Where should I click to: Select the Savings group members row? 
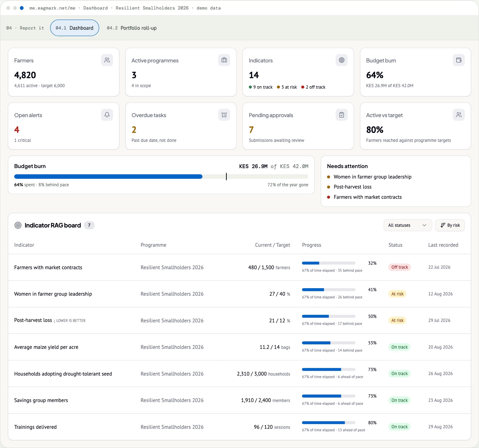(240, 400)
